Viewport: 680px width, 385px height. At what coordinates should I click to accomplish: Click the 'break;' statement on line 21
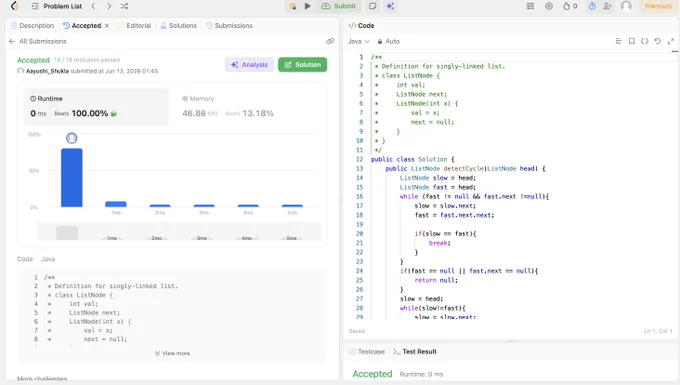pyautogui.click(x=440, y=243)
